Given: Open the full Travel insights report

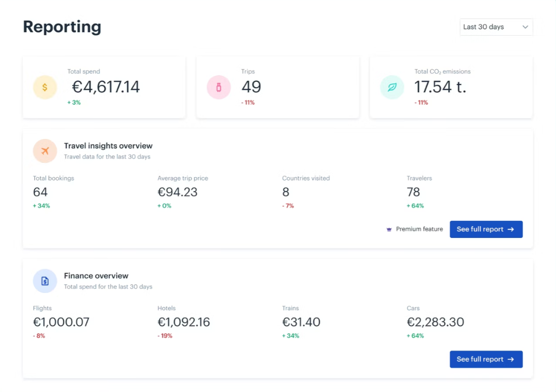Looking at the screenshot, I should coord(486,229).
